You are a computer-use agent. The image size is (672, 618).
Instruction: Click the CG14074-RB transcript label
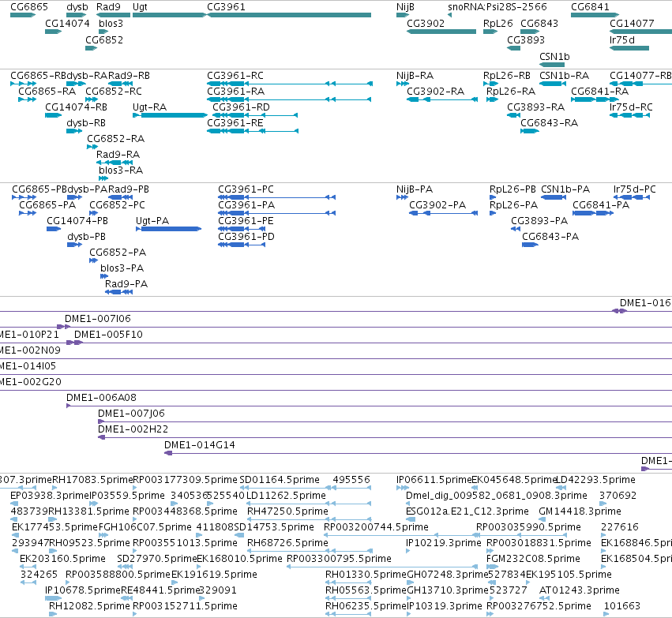76,107
